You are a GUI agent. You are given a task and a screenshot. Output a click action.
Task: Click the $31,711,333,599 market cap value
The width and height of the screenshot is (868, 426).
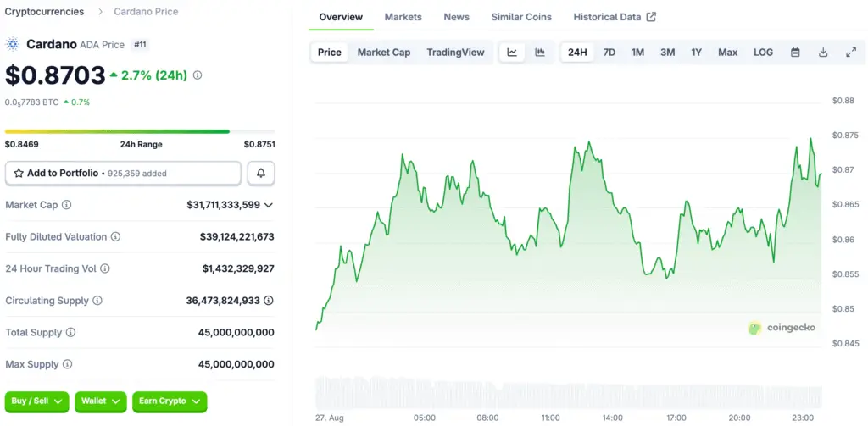(x=223, y=205)
